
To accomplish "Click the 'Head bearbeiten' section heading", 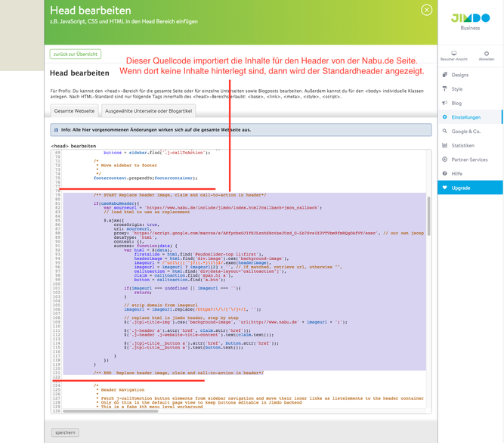I will coord(79,73).
